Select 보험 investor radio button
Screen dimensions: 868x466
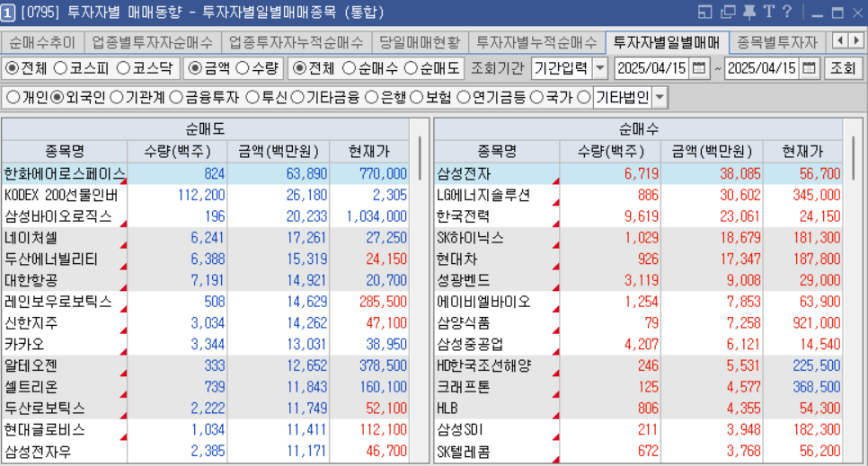coord(417,98)
